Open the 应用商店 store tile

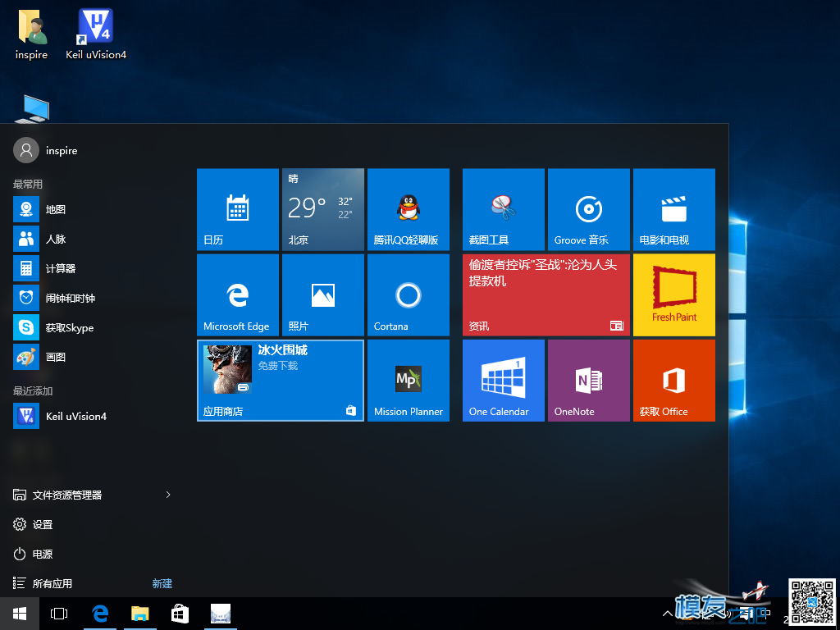(x=281, y=381)
